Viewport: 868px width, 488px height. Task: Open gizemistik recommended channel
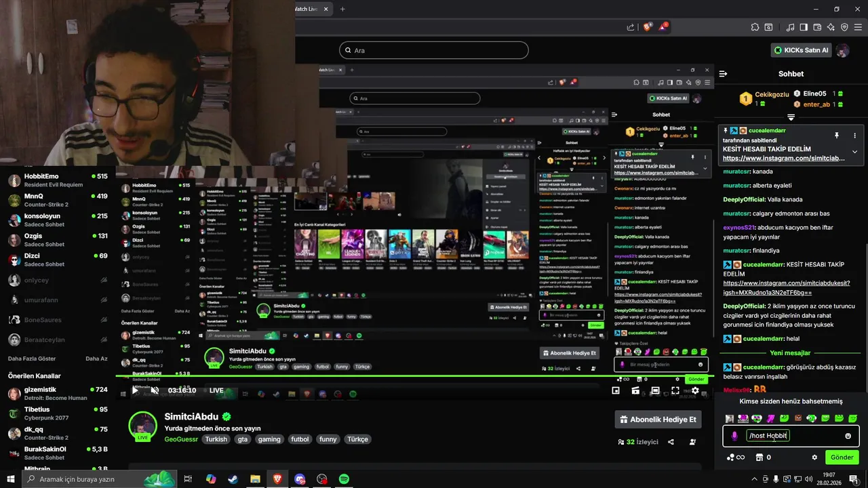point(58,394)
